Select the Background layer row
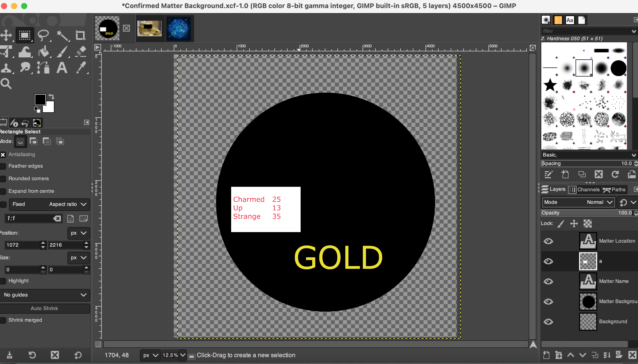638x364 pixels. coord(613,321)
